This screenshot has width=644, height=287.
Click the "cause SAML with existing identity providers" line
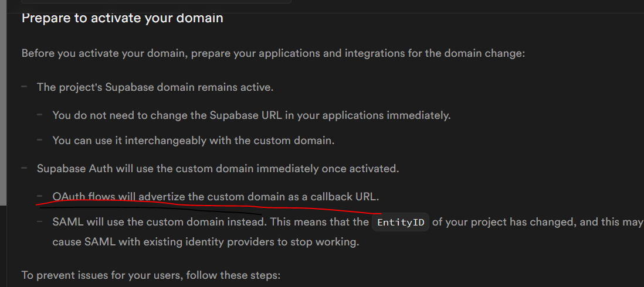[x=206, y=242]
